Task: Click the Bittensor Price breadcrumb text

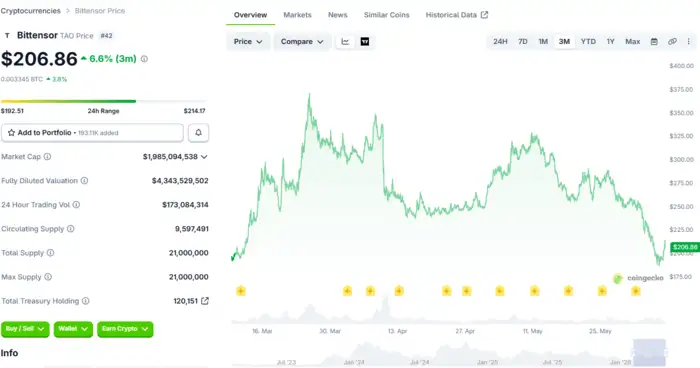Action: click(100, 11)
